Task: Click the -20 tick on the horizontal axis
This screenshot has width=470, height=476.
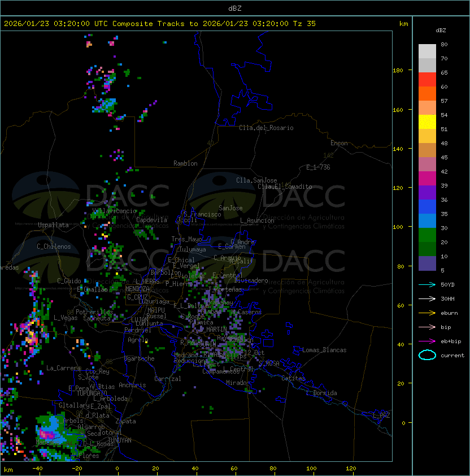Action: [x=77, y=469]
